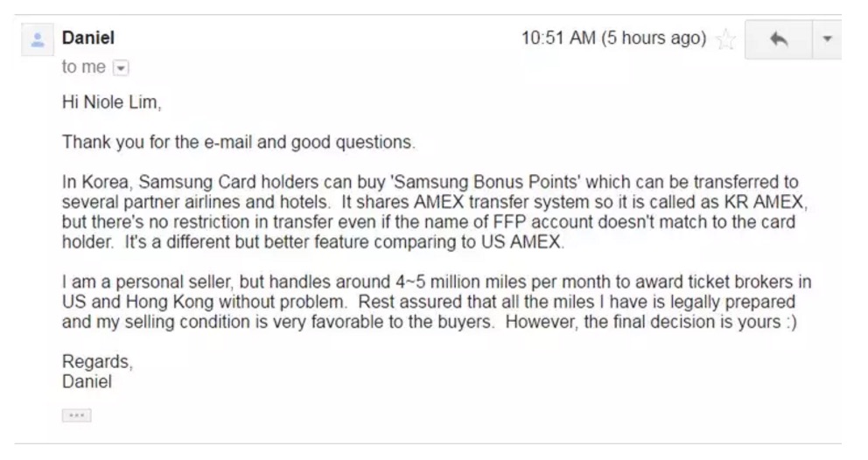Click the 'Regards,' closing line
The width and height of the screenshot is (868, 460).
[97, 361]
